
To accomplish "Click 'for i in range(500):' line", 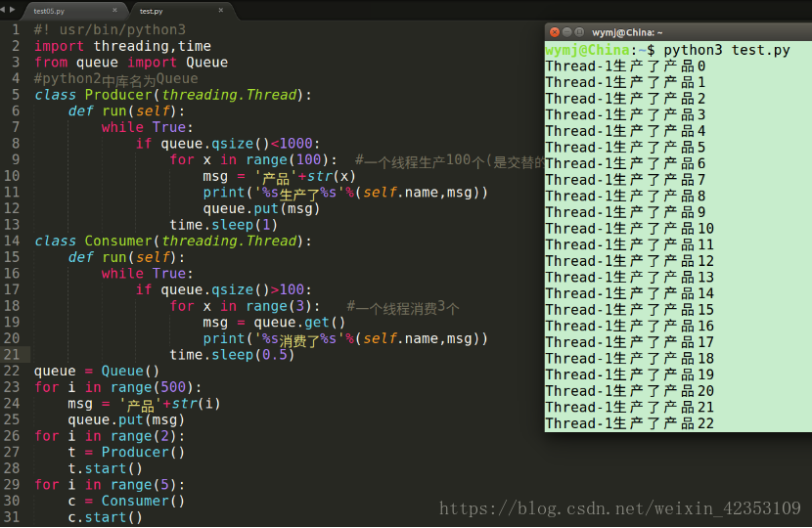I will [x=118, y=388].
